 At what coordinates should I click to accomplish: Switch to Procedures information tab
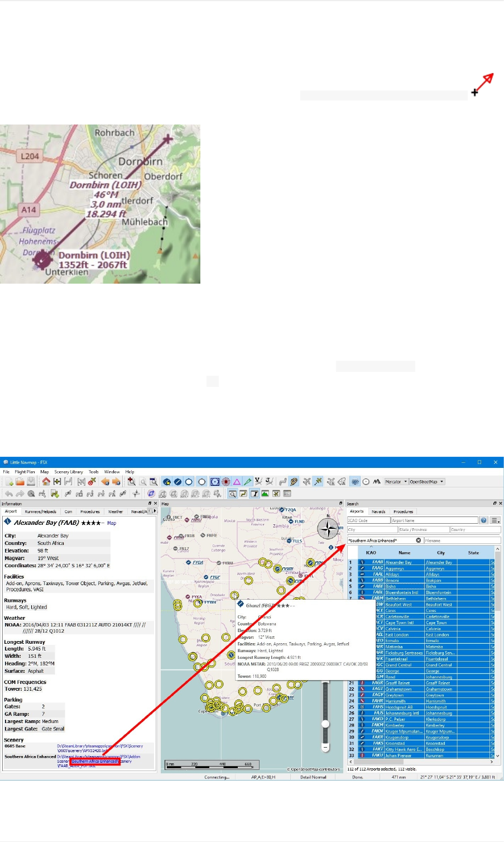click(x=90, y=511)
